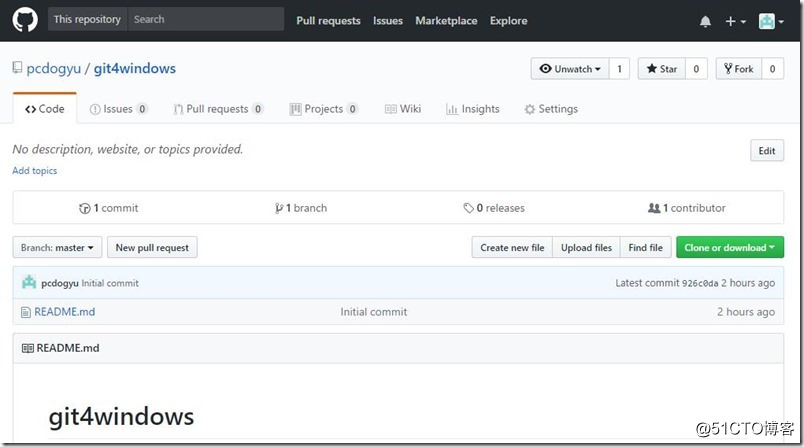
Task: Click the Projects board icon
Action: (x=295, y=109)
